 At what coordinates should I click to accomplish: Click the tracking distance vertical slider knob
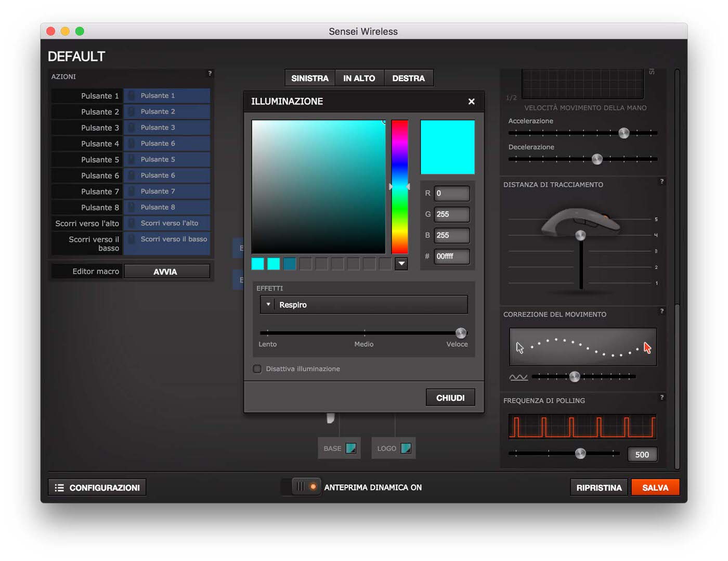tap(580, 235)
